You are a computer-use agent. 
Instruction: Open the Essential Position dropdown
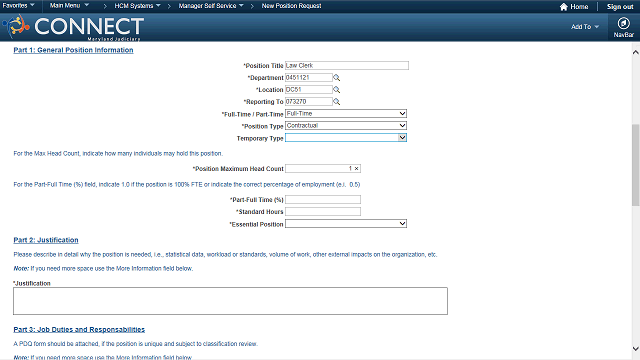[x=346, y=224]
